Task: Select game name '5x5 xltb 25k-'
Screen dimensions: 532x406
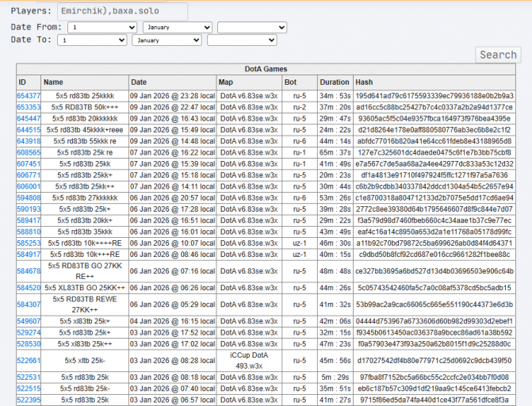Action: (85, 361)
